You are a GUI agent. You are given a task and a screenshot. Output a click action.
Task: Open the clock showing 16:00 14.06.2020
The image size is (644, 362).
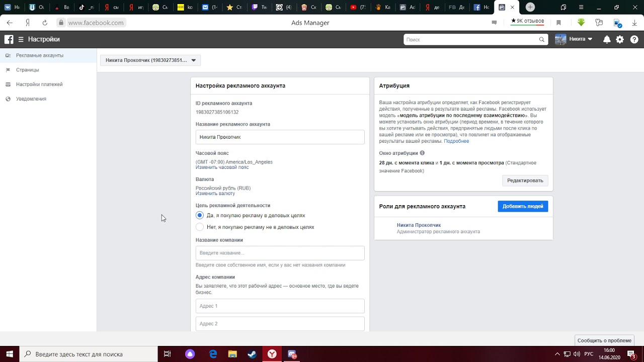coord(609,354)
